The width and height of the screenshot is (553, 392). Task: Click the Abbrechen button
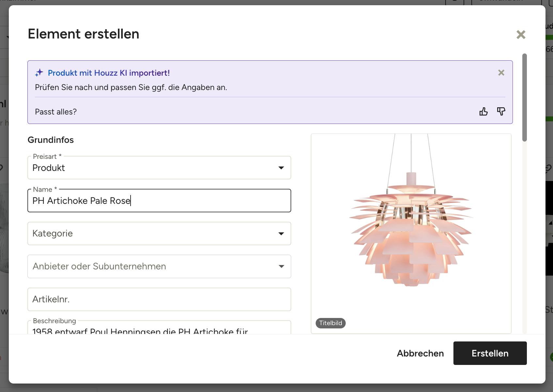(x=420, y=353)
